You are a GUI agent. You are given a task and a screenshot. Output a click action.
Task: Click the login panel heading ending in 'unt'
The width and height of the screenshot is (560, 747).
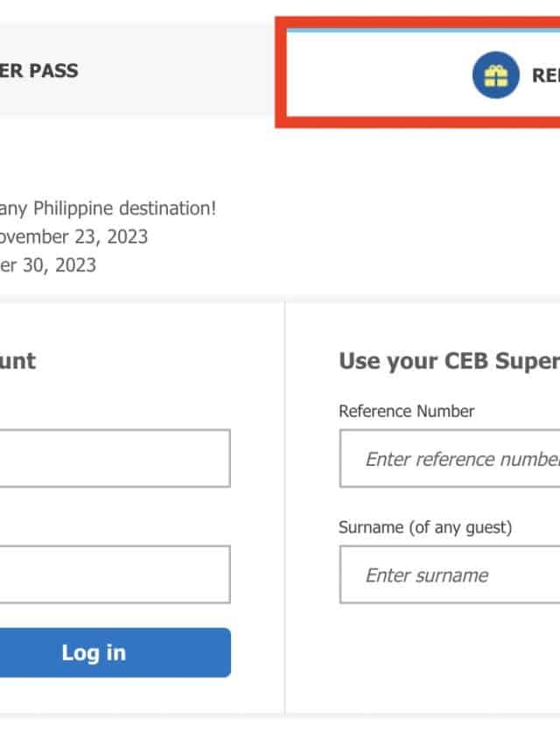point(17,361)
